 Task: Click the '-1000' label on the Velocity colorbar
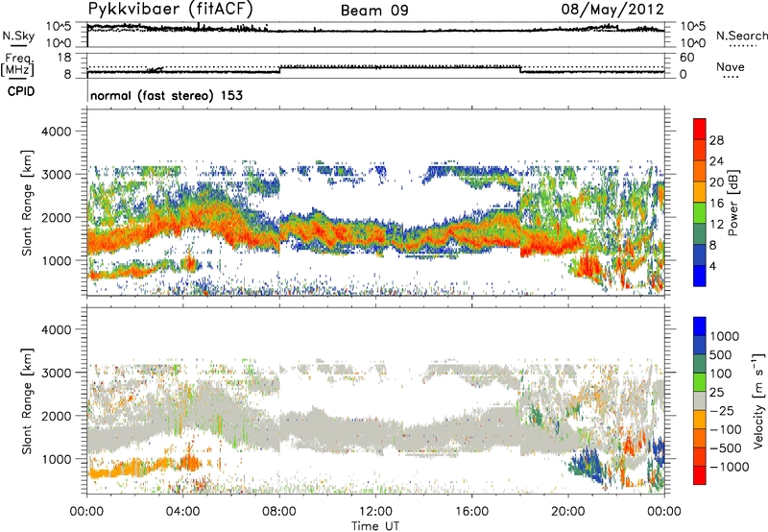coord(730,467)
